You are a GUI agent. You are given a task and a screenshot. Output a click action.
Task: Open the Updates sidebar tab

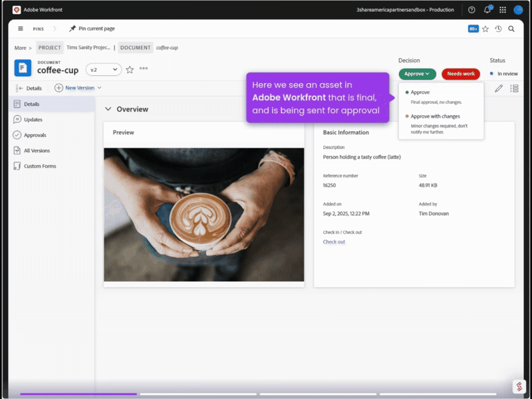click(x=52, y=120)
